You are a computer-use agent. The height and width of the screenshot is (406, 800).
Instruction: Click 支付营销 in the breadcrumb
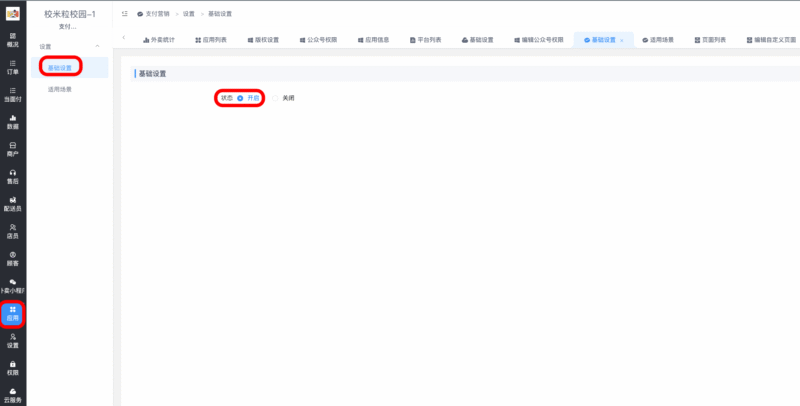click(x=154, y=14)
